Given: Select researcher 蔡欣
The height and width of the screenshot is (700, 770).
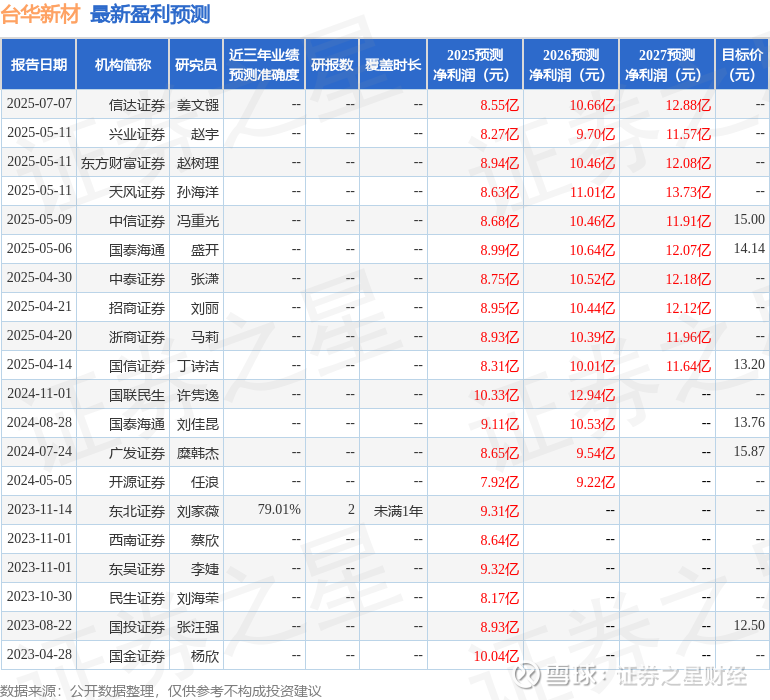Looking at the screenshot, I should [x=205, y=540].
